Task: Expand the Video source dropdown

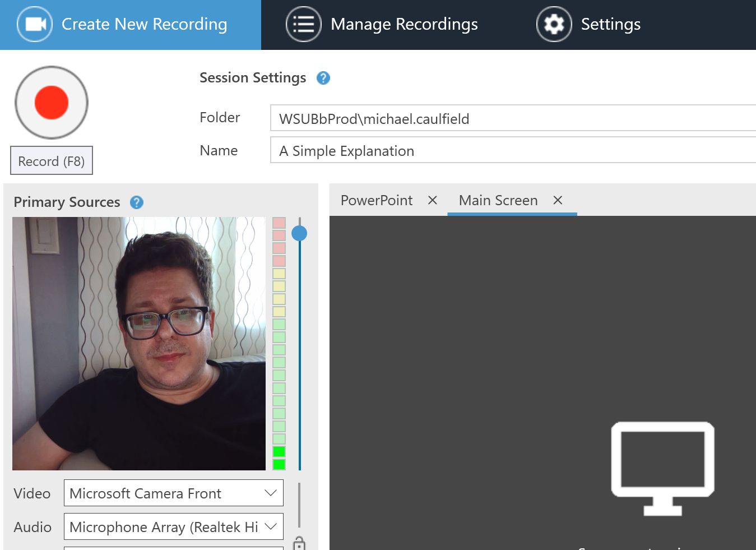Action: (x=271, y=493)
